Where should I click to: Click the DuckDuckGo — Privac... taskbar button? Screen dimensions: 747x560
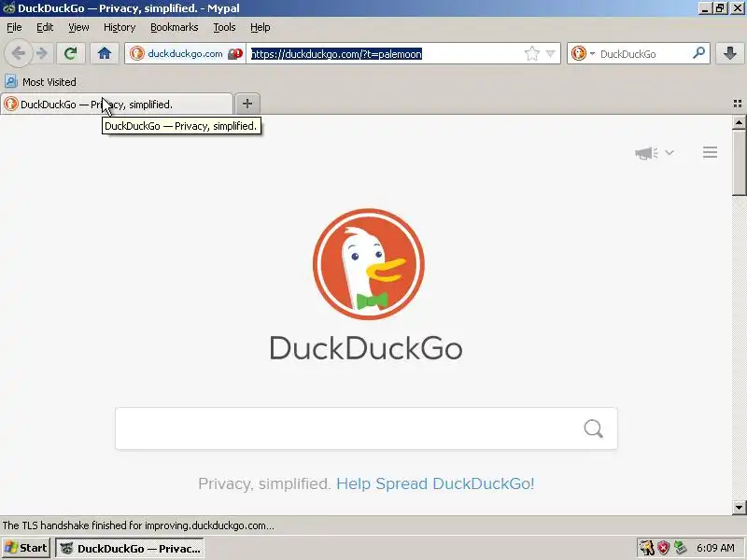coord(130,549)
